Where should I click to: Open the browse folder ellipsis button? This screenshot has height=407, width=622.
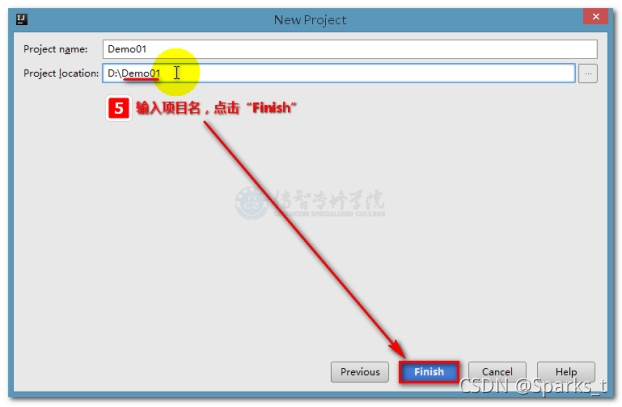587,74
